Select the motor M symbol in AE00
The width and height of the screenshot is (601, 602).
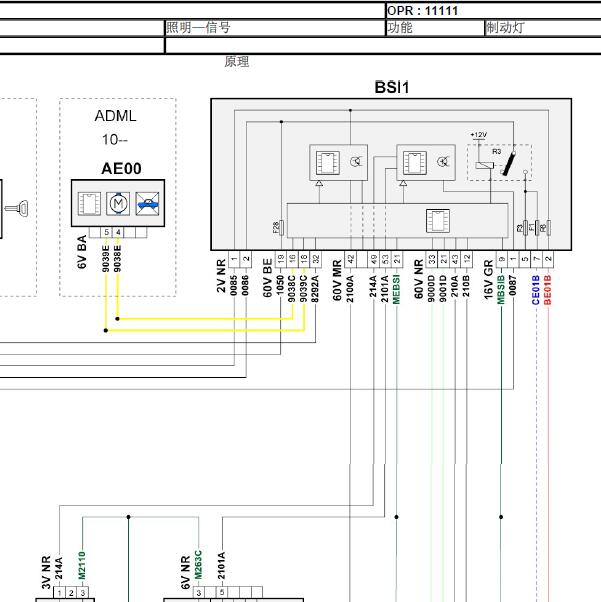pos(118,203)
